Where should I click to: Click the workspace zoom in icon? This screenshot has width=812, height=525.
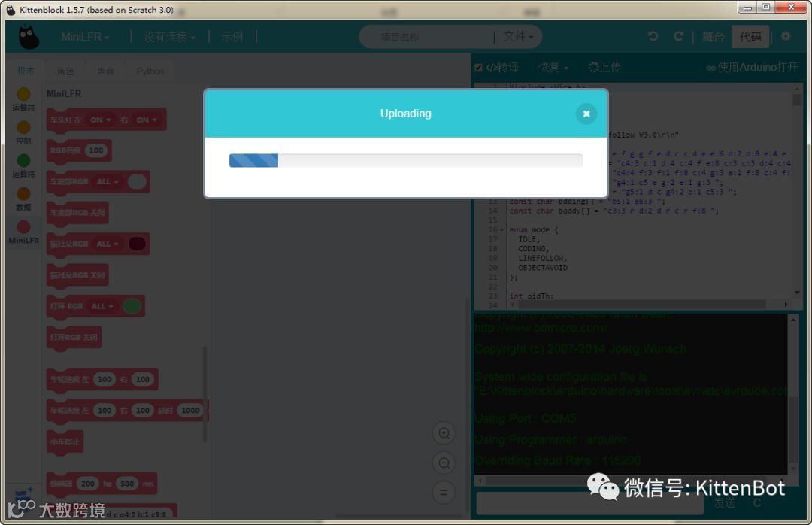pyautogui.click(x=444, y=433)
